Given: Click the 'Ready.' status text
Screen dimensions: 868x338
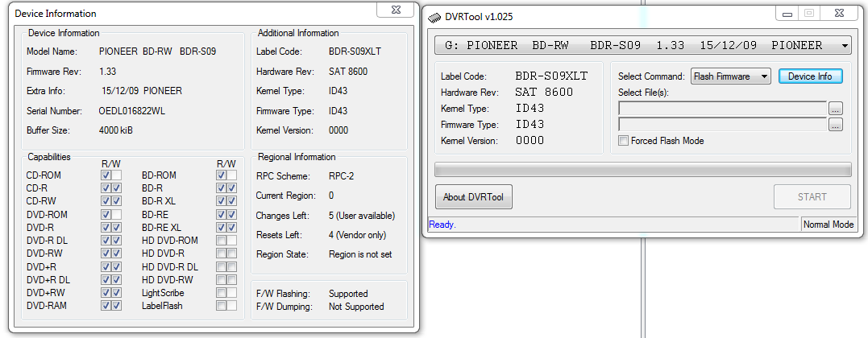Looking at the screenshot, I should (442, 225).
